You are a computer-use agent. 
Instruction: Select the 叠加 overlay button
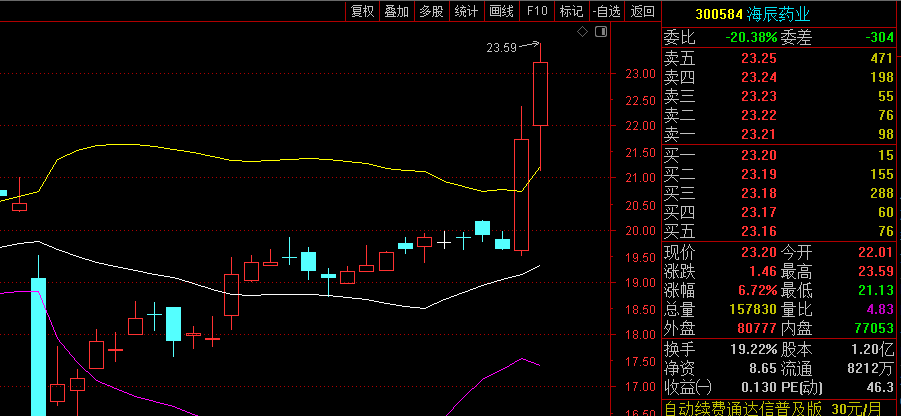pos(396,11)
